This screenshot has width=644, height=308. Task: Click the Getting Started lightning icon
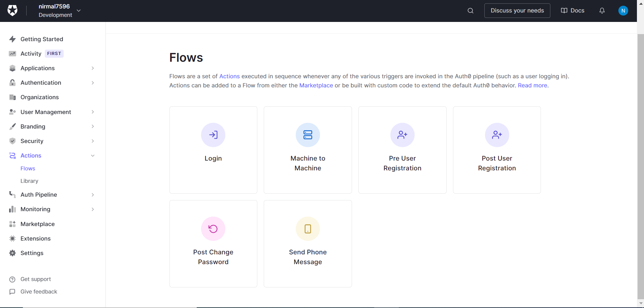click(x=12, y=39)
